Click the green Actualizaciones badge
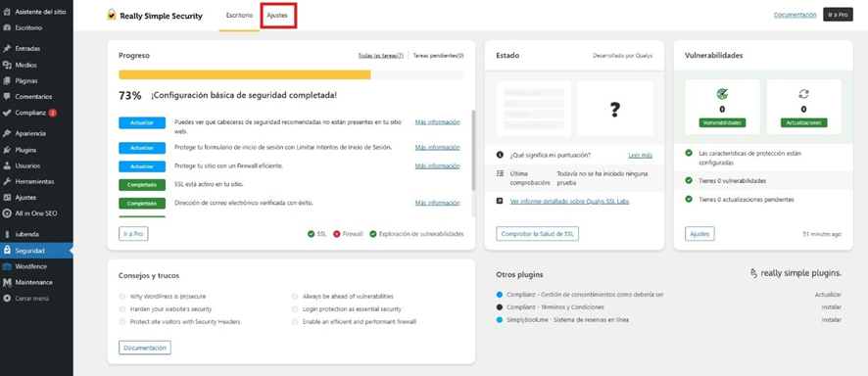 803,122
